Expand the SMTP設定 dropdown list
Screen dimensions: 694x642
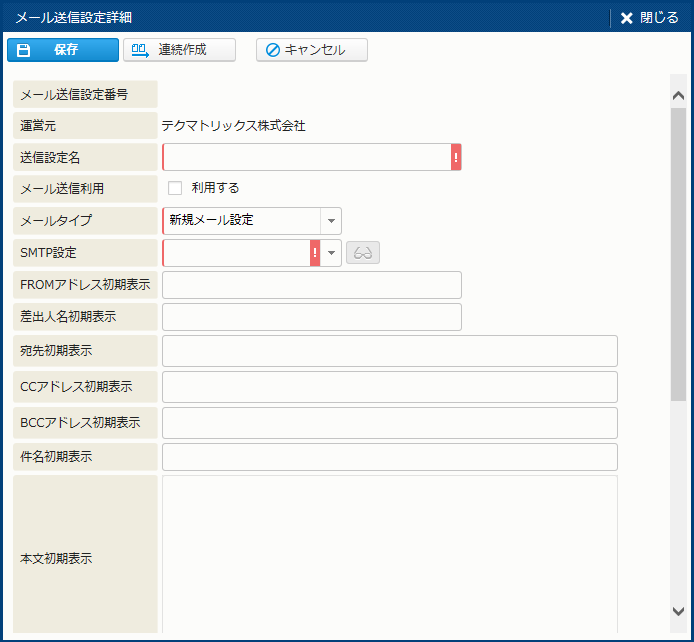332,253
